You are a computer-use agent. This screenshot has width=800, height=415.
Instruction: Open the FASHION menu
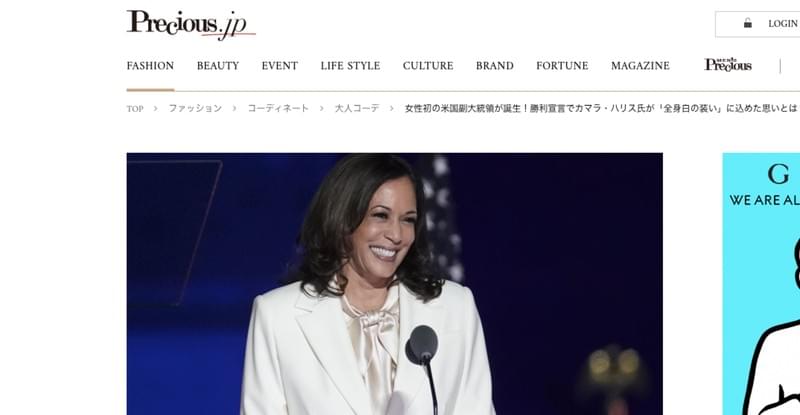coord(151,66)
